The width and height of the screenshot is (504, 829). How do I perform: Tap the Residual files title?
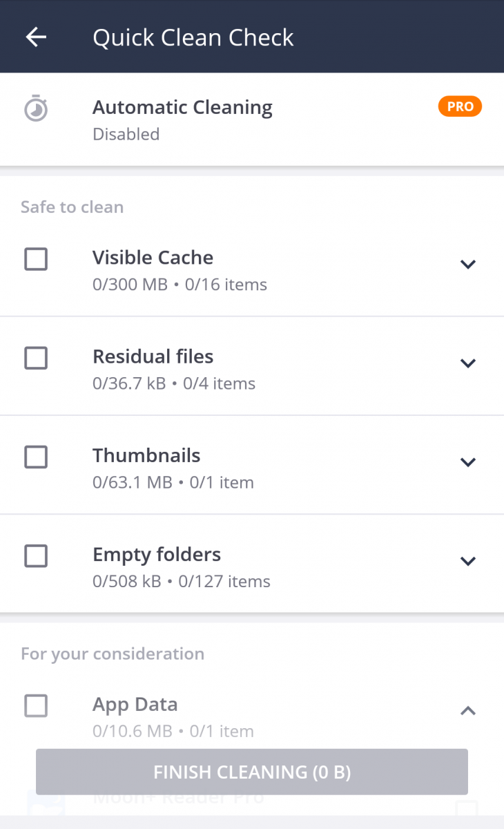click(153, 356)
